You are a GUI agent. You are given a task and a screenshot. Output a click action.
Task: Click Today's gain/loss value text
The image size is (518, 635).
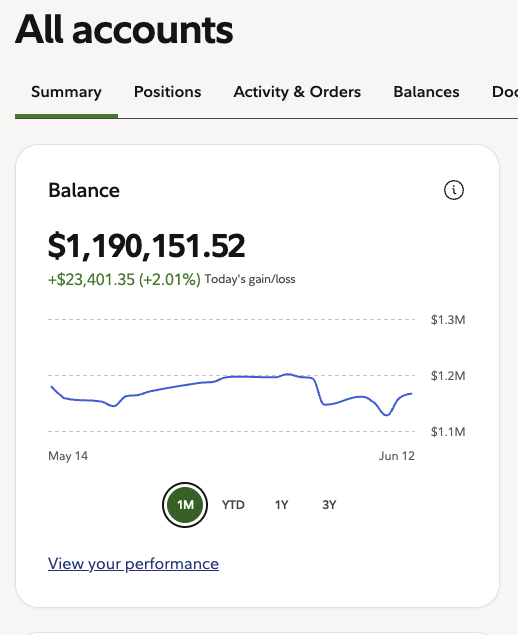(124, 279)
